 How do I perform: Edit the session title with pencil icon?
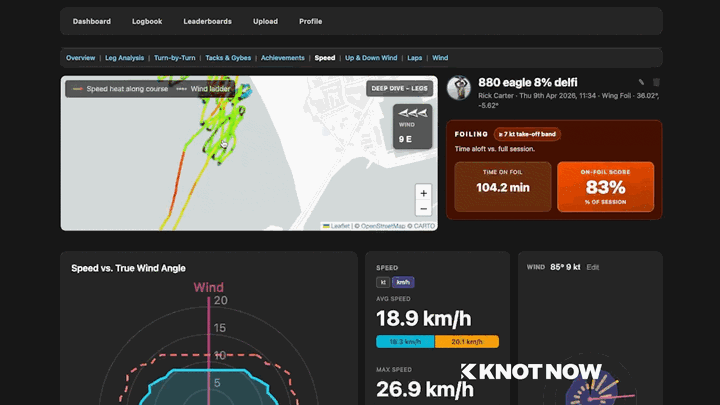641,82
